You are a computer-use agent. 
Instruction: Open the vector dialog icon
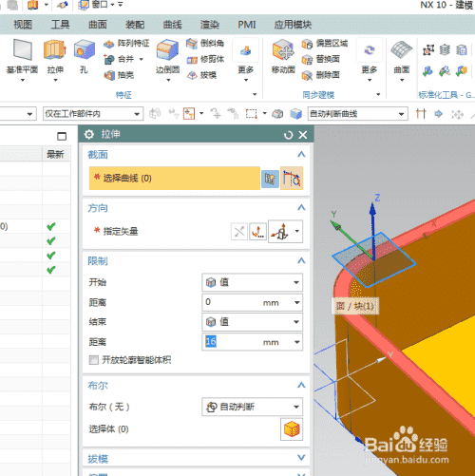click(x=257, y=232)
